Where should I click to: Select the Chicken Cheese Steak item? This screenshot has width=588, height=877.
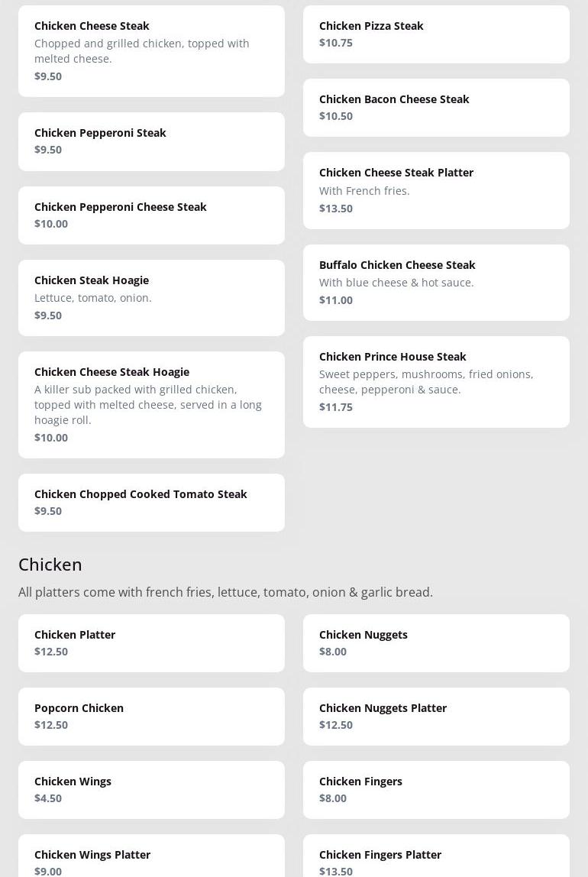151,50
